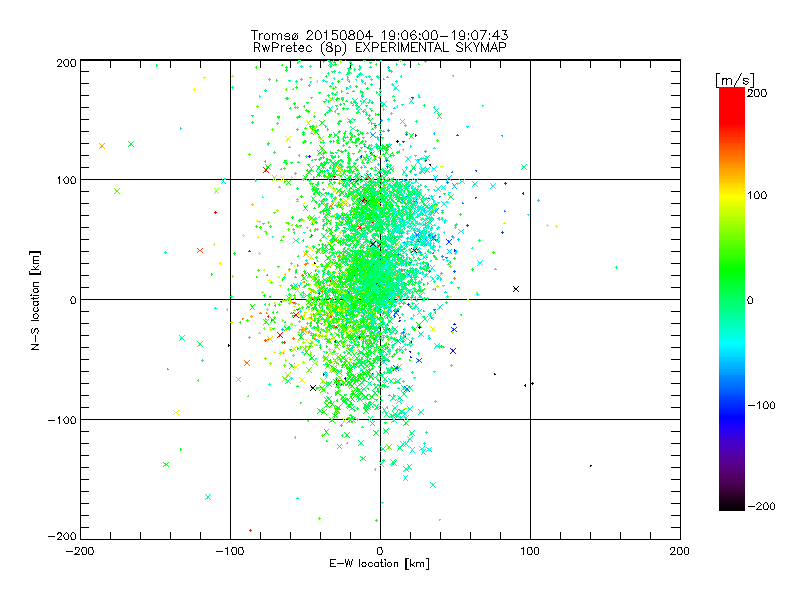Click the '[m/s]' colorbar unit label

click(735, 80)
